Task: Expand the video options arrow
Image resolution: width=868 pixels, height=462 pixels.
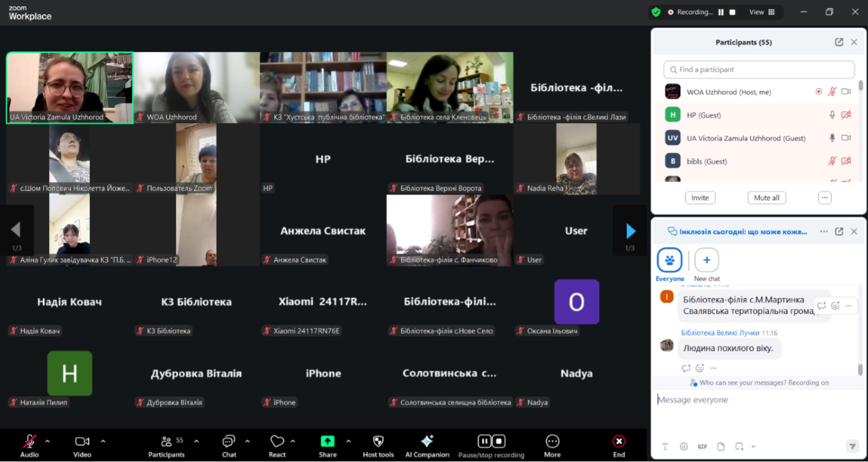Action: click(103, 441)
